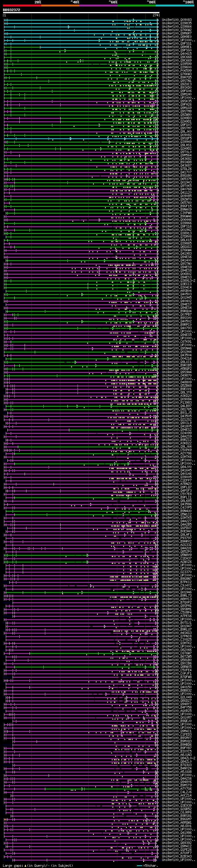Click the white query sequence bar

[x=81, y=13]
